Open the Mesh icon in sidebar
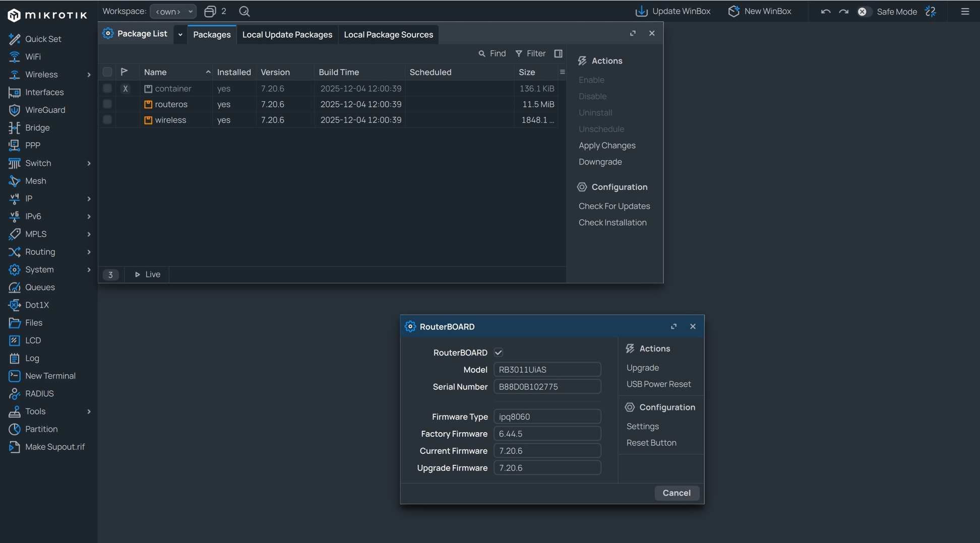Image resolution: width=980 pixels, height=543 pixels. [15, 181]
